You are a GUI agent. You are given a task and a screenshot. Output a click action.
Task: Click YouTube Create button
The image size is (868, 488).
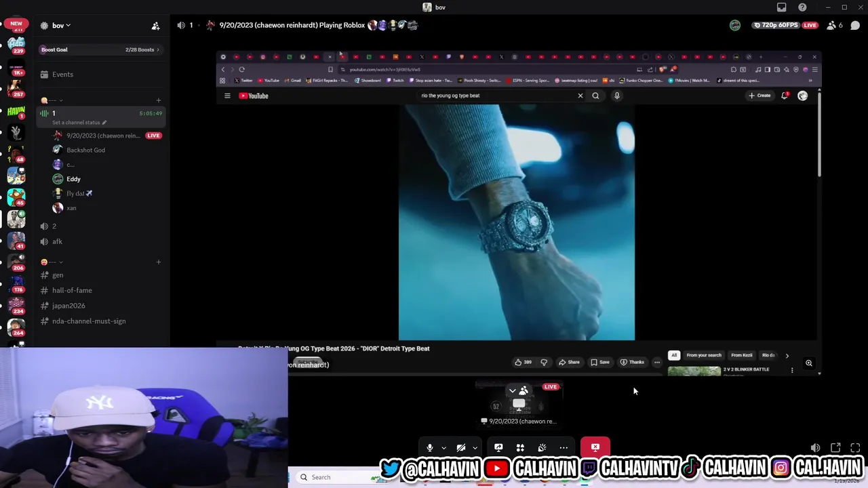759,96
